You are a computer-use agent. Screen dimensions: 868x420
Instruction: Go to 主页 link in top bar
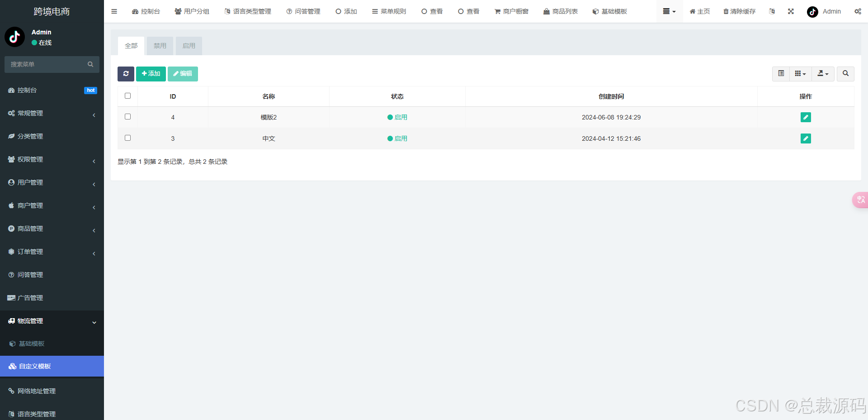(700, 11)
